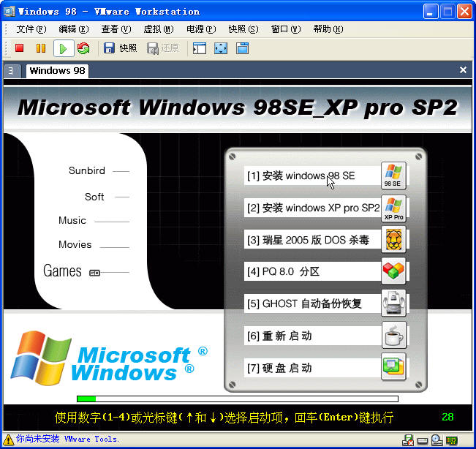Open the 快照(S) menu
476x449 pixels.
(x=243, y=29)
